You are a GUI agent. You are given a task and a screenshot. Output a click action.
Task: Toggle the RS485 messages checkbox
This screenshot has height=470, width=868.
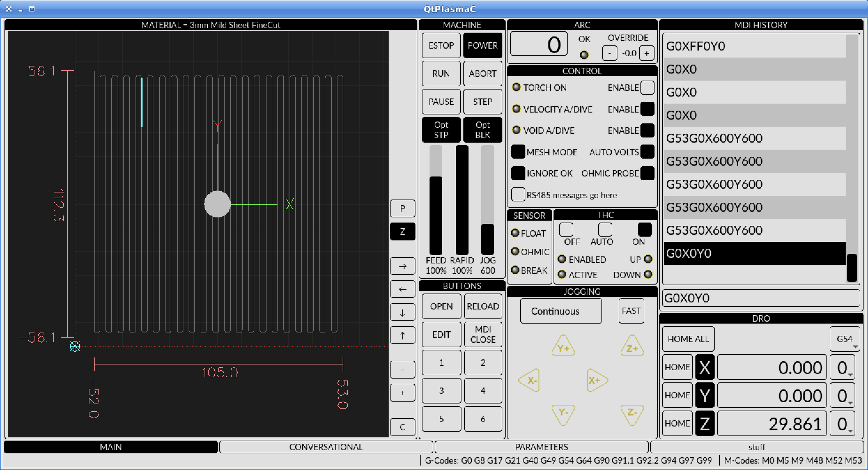[x=518, y=194]
